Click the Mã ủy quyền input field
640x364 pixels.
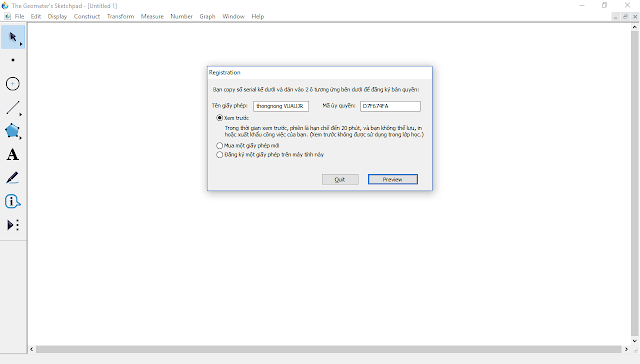point(390,106)
